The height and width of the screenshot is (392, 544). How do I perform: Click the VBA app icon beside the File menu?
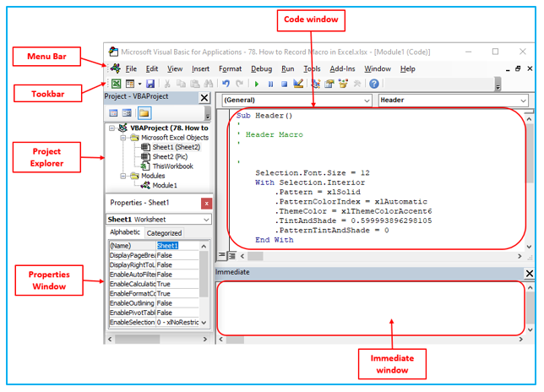pos(116,68)
